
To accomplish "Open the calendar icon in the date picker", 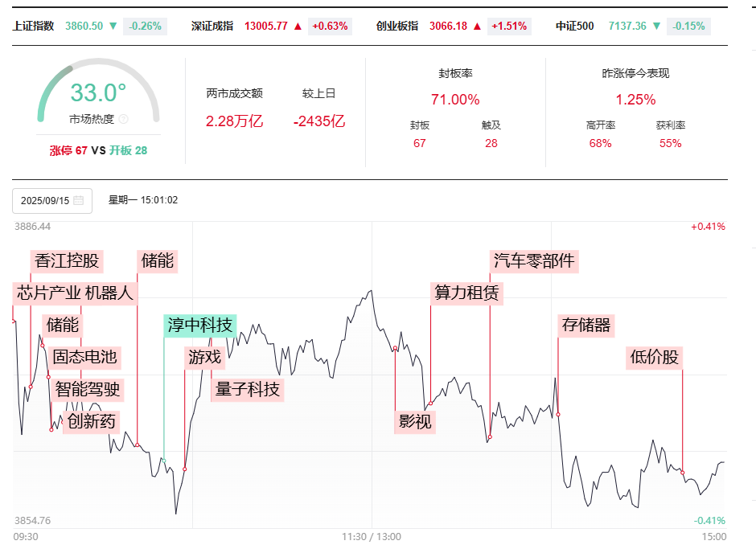I will 78,200.
